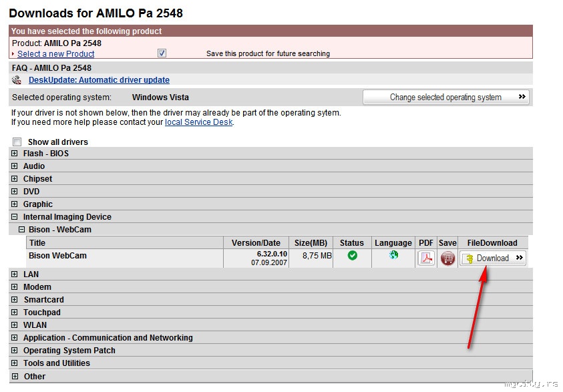Click the language globe icon
The width and height of the screenshot is (563, 392).
[x=393, y=255]
